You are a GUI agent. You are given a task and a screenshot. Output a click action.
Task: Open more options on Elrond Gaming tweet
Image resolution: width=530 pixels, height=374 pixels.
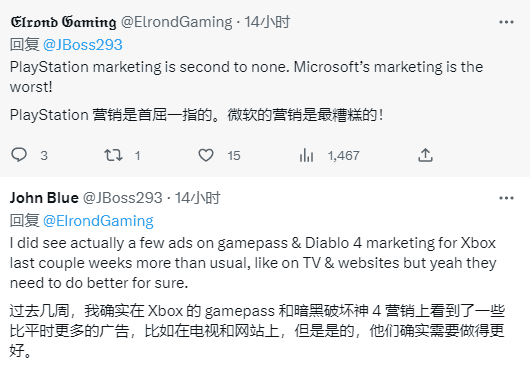point(506,22)
